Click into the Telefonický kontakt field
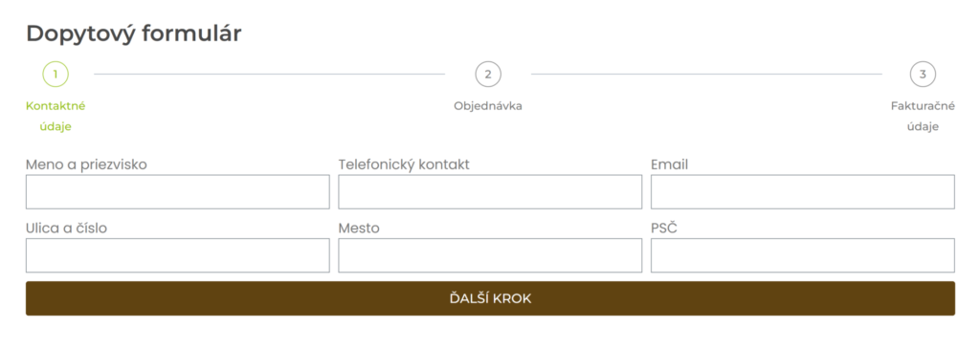 (x=490, y=191)
